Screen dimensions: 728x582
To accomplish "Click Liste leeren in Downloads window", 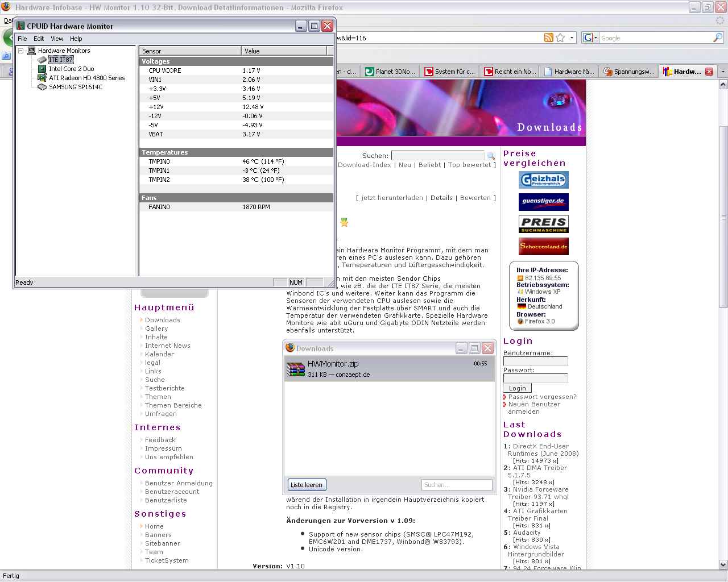I will click(307, 485).
